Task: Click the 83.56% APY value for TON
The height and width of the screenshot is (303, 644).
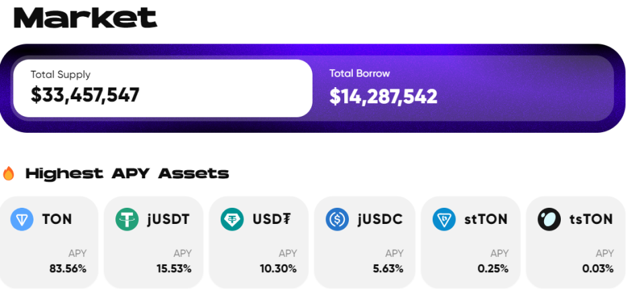Action: [68, 269]
